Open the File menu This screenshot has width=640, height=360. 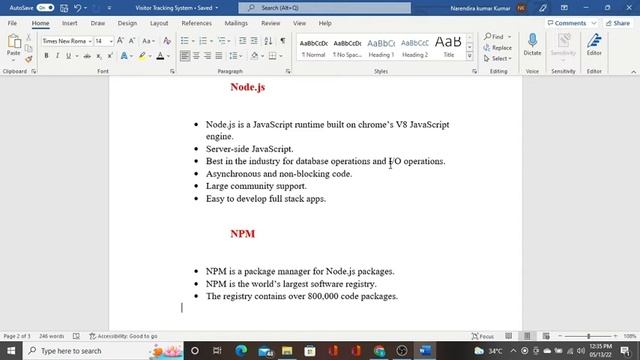(x=12, y=23)
